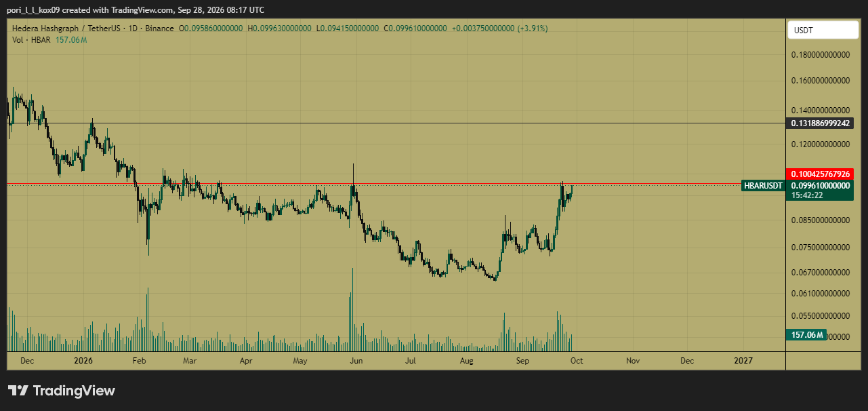This screenshot has height=411, width=868.
Task: Click the 15:42:22 candle countdown timer
Action: coord(806,195)
